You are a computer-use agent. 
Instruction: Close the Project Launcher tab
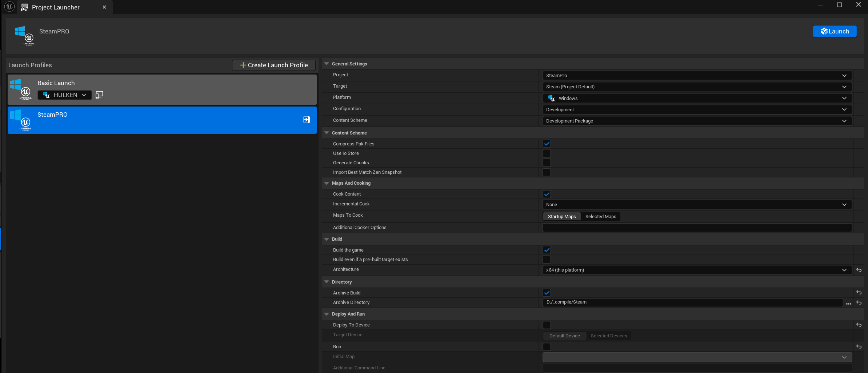pos(104,7)
